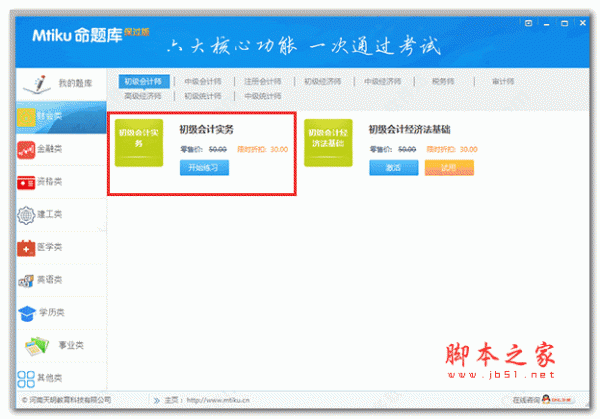Switch to the 审计师 tab

pos(503,82)
